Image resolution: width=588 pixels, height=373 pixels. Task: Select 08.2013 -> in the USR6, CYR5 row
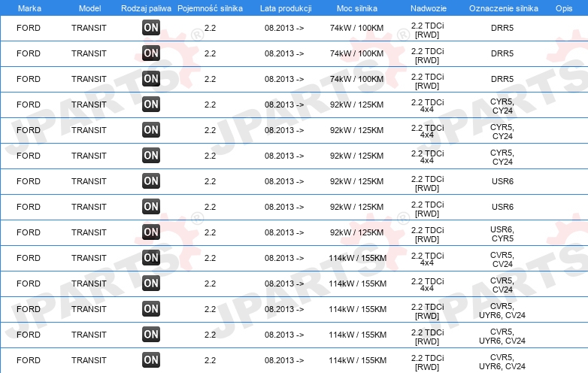[x=284, y=232]
